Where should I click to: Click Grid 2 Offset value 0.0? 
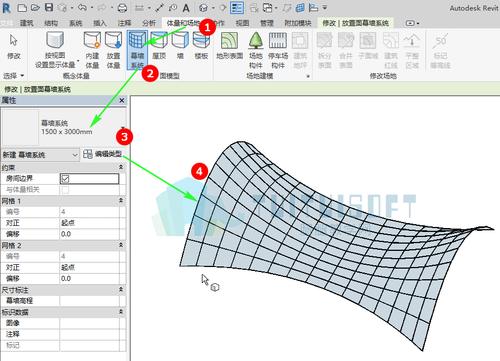click(x=89, y=278)
